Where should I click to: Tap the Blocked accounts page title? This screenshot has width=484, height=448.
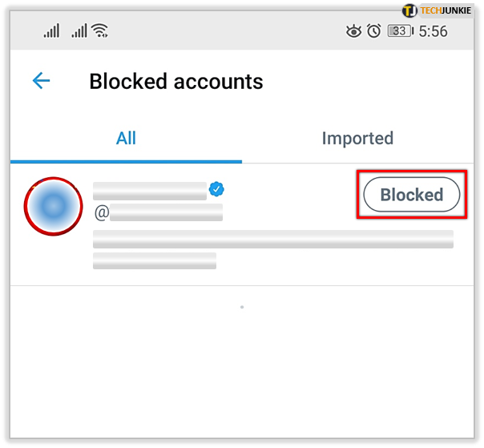pos(176,81)
